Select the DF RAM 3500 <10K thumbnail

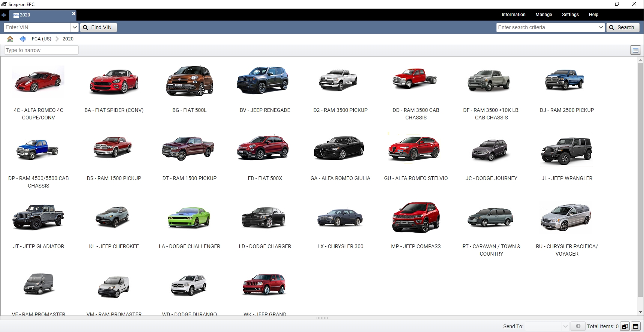click(489, 80)
